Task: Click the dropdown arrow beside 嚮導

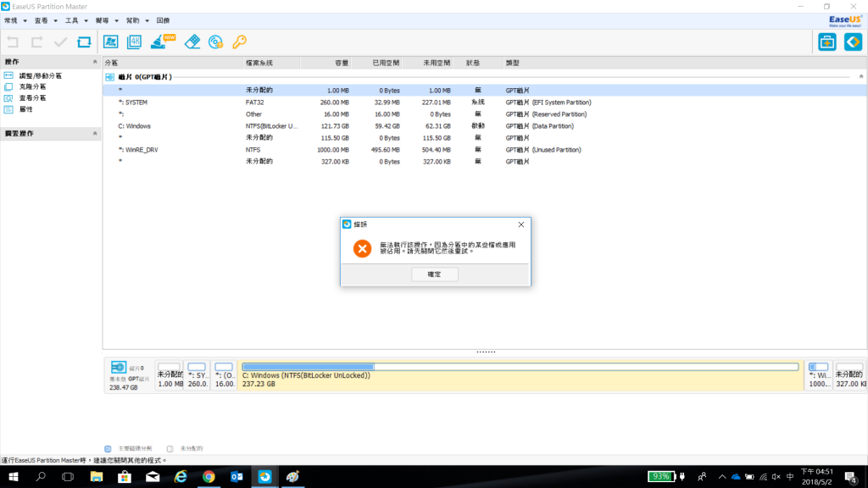Action: [x=116, y=21]
